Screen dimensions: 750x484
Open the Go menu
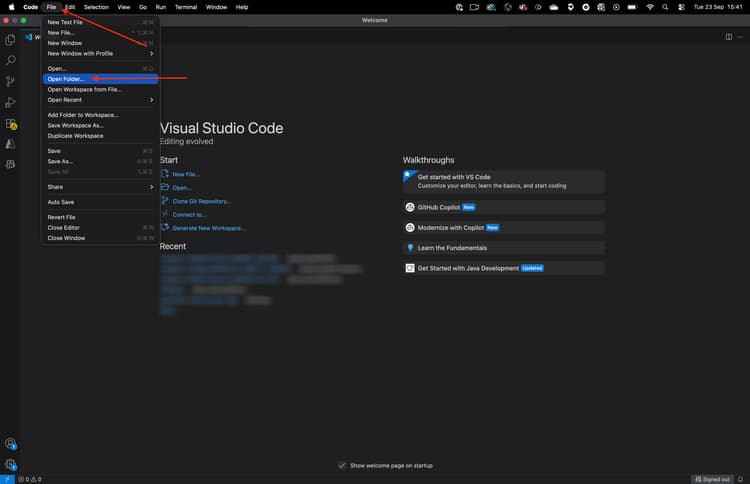tap(143, 7)
